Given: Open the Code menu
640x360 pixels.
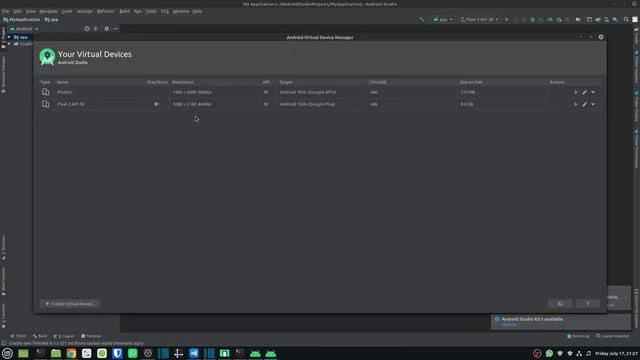Looking at the screenshot, I should pos(67,11).
